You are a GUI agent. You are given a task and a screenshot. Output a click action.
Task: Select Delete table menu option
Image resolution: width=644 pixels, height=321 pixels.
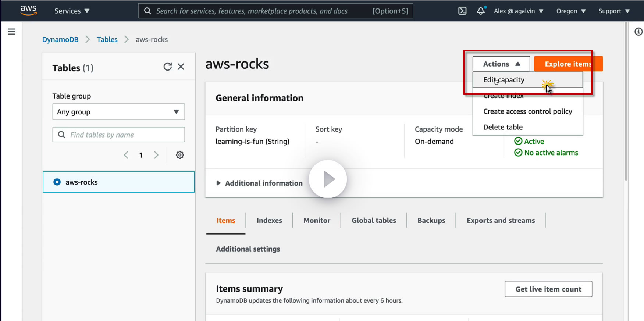point(503,127)
